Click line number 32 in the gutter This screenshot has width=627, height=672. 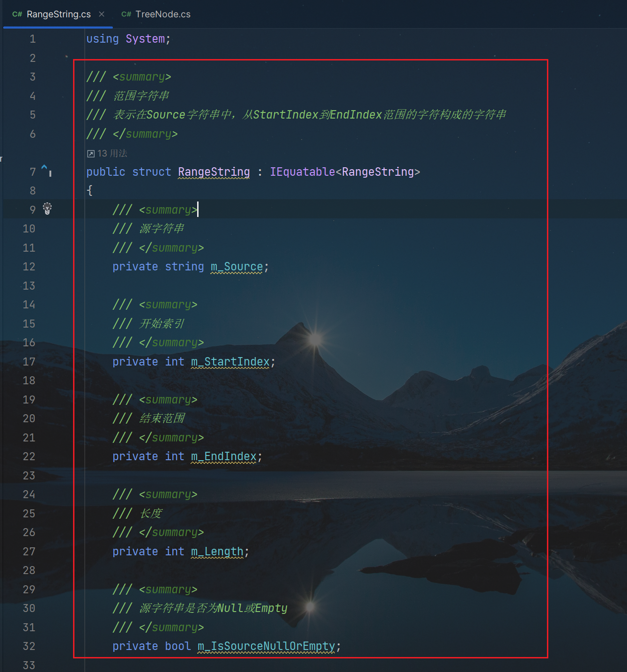pyautogui.click(x=29, y=646)
